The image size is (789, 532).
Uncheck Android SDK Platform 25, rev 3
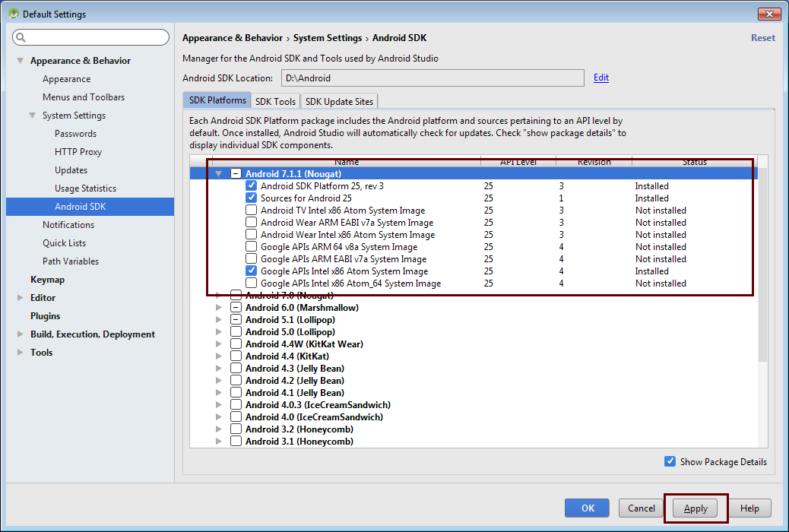tap(251, 186)
